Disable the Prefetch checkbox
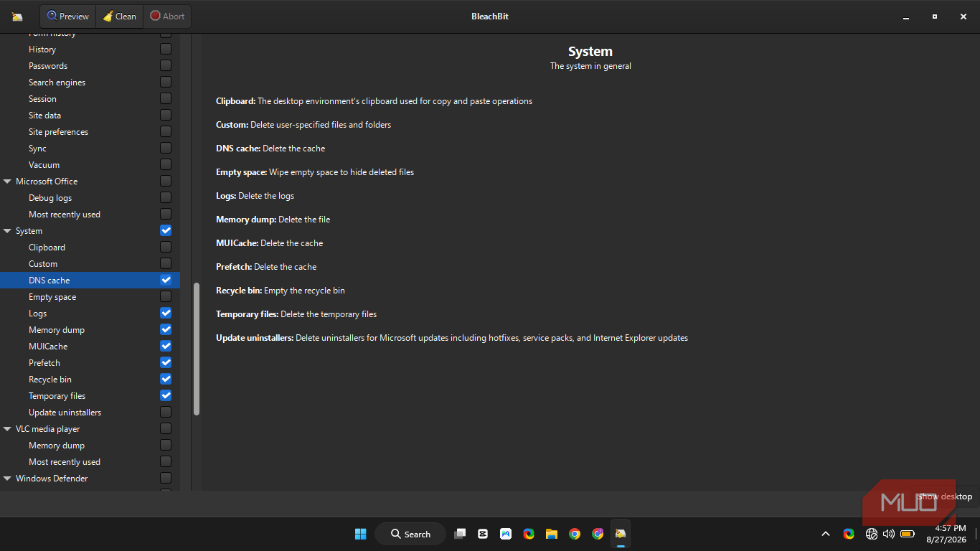This screenshot has width=980, height=551. [166, 362]
